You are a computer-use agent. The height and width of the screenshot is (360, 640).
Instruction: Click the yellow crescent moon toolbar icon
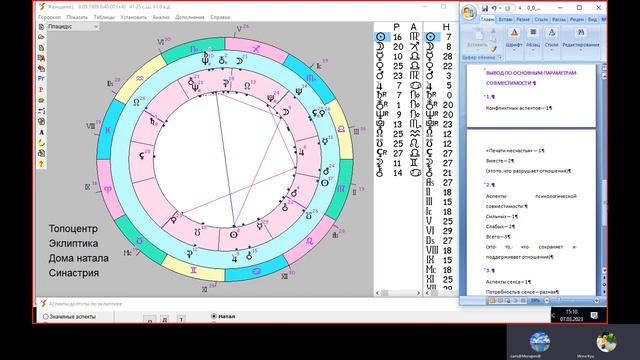click(x=41, y=143)
